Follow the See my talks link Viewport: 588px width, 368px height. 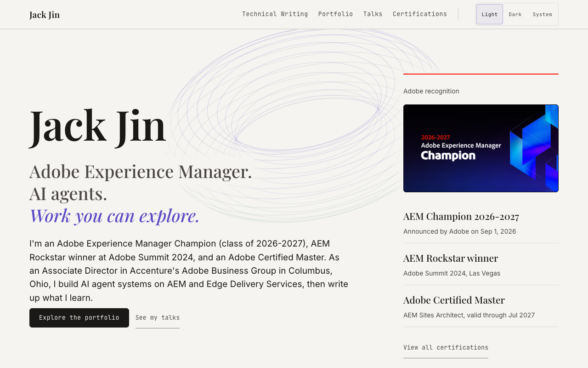(158, 318)
